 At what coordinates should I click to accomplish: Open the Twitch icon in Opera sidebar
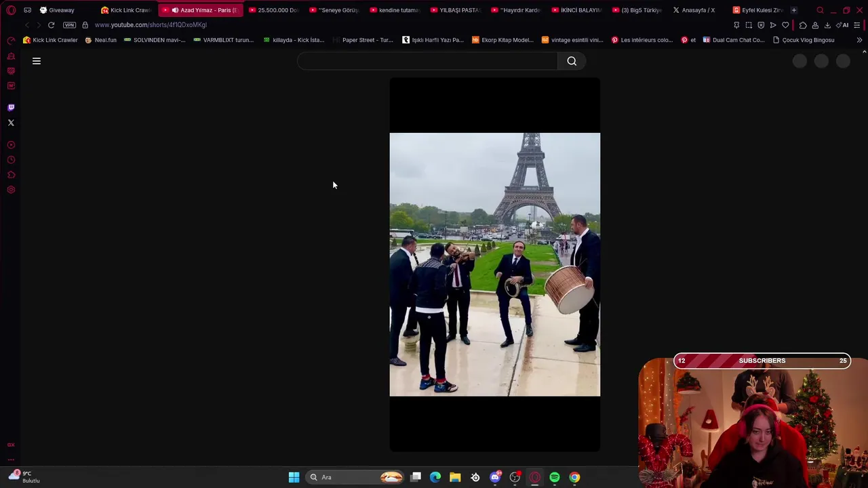(11, 107)
